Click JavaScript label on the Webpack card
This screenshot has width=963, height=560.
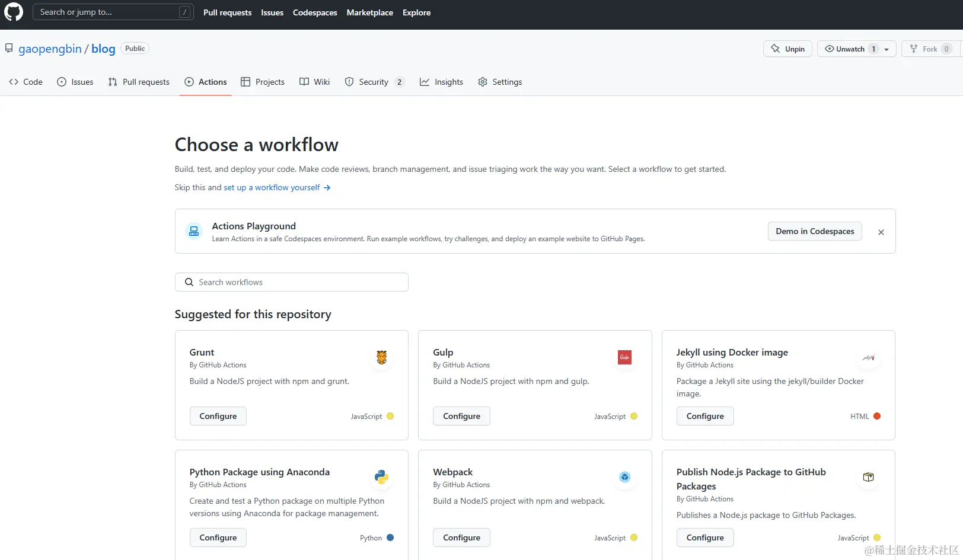pyautogui.click(x=610, y=538)
